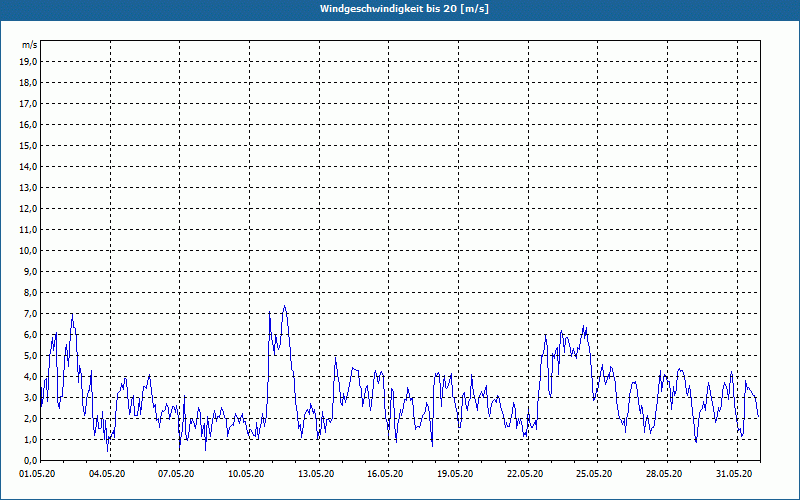This screenshot has width=800, height=500.
Task: Click the date label 19.05.20
Action: coord(455,474)
